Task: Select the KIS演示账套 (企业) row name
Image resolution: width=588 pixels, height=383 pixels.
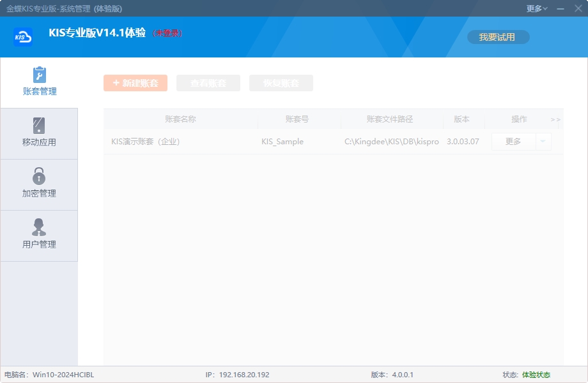Action: pyautogui.click(x=146, y=142)
